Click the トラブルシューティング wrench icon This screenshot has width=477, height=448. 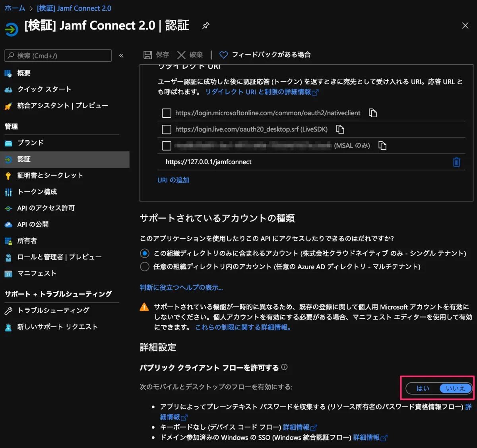click(x=8, y=311)
